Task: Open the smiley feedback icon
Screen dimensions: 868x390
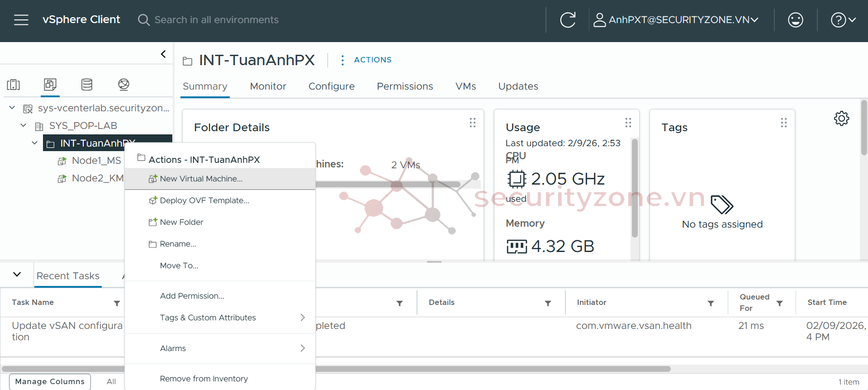Action: point(795,20)
